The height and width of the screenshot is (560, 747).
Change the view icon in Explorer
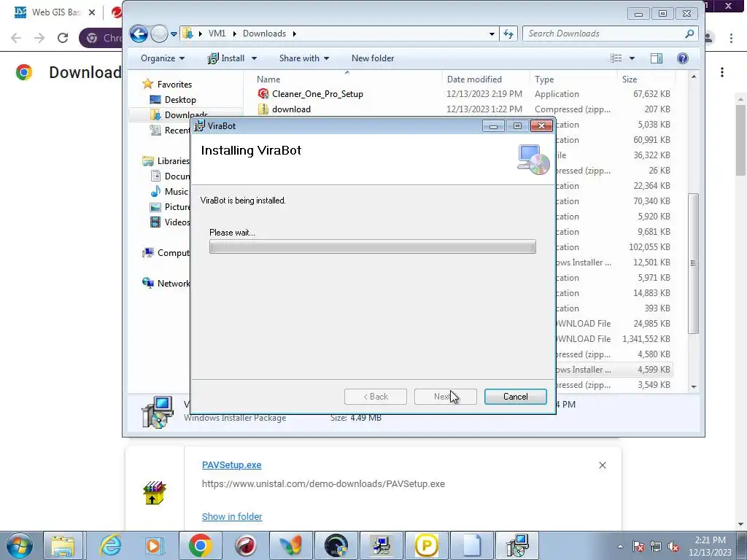[x=616, y=58]
